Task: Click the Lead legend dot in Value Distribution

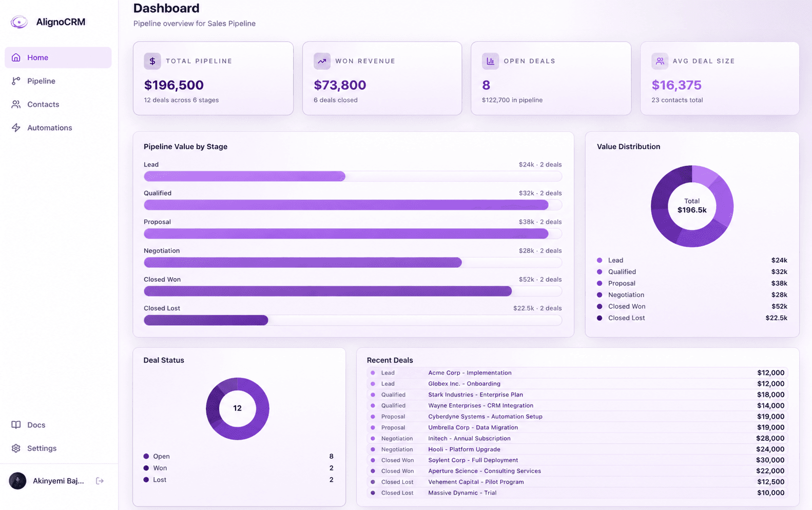Action: click(x=600, y=260)
